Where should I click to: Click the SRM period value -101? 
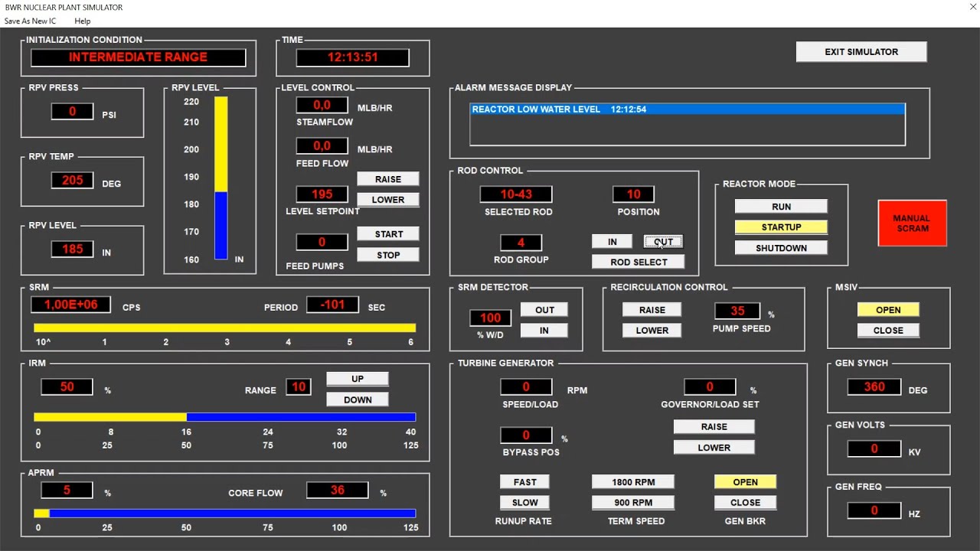click(x=332, y=305)
